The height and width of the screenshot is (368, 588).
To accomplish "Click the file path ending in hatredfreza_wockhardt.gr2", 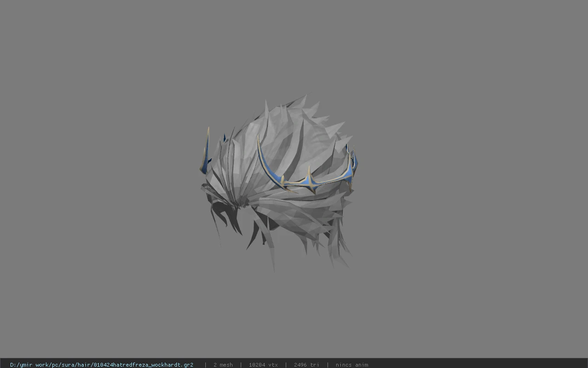I will (x=102, y=365).
